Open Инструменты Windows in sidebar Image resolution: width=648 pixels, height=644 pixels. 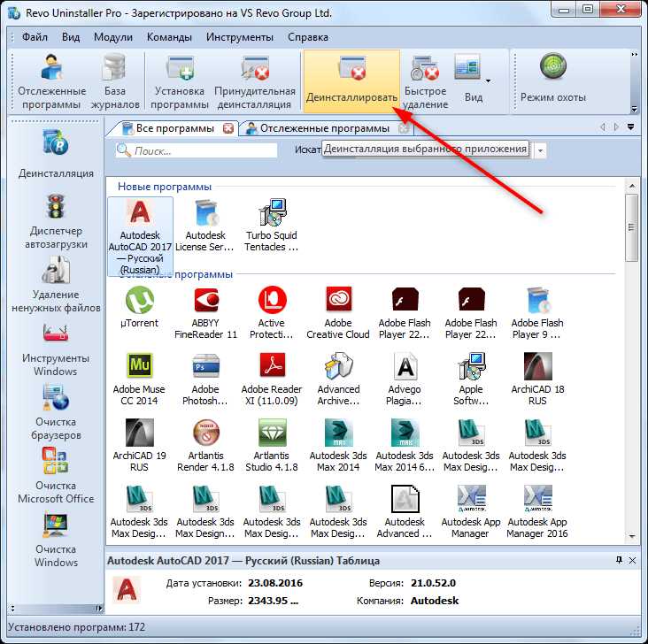[x=56, y=349]
